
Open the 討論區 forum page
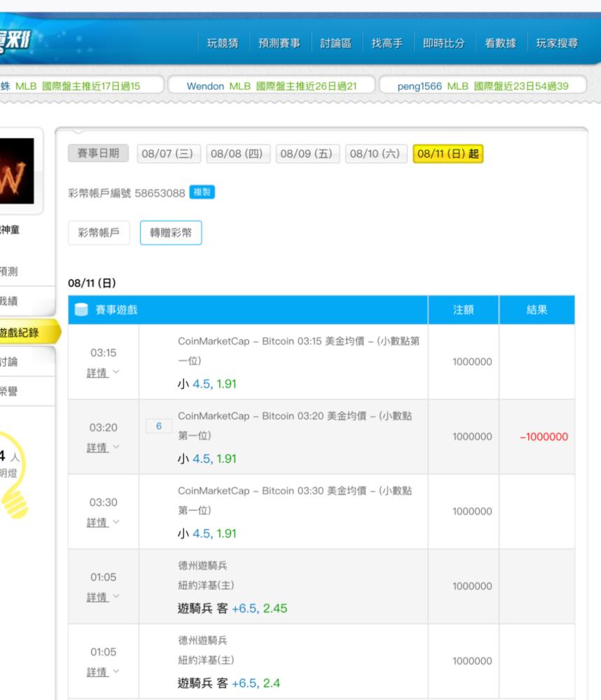click(336, 43)
